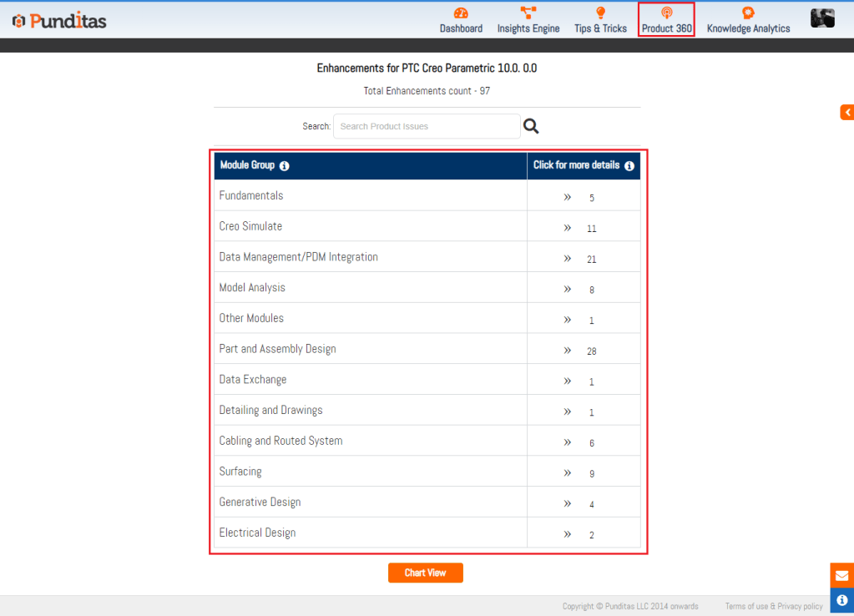Expand details for Creo Simulate row
Image resolution: width=854 pixels, height=616 pixels.
568,227
